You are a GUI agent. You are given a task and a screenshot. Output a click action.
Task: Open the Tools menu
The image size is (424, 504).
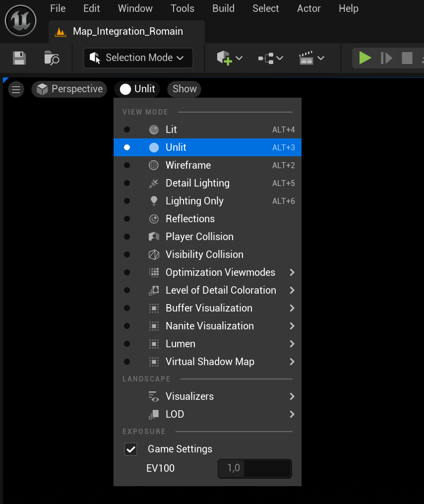click(182, 8)
